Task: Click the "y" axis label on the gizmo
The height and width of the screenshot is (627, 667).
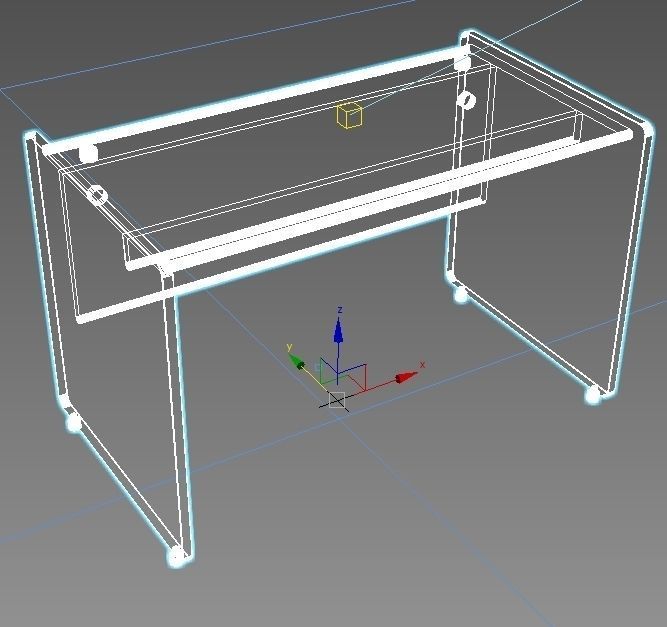Action: 290,347
